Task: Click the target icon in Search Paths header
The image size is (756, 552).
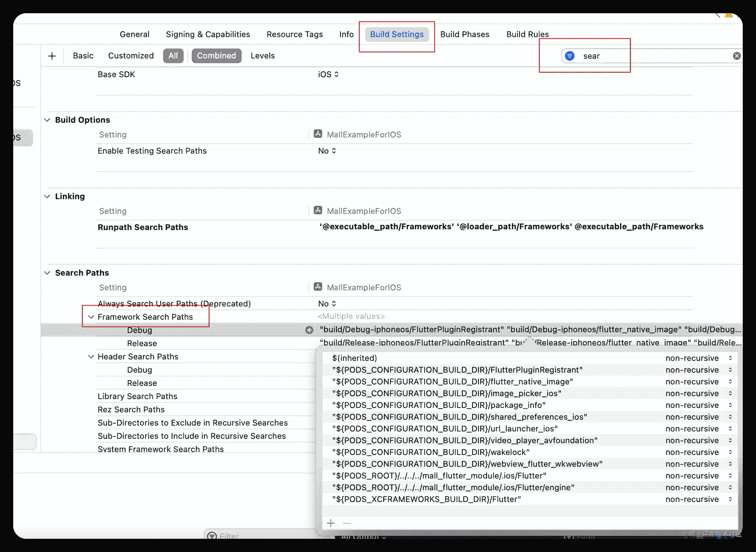Action: click(318, 287)
